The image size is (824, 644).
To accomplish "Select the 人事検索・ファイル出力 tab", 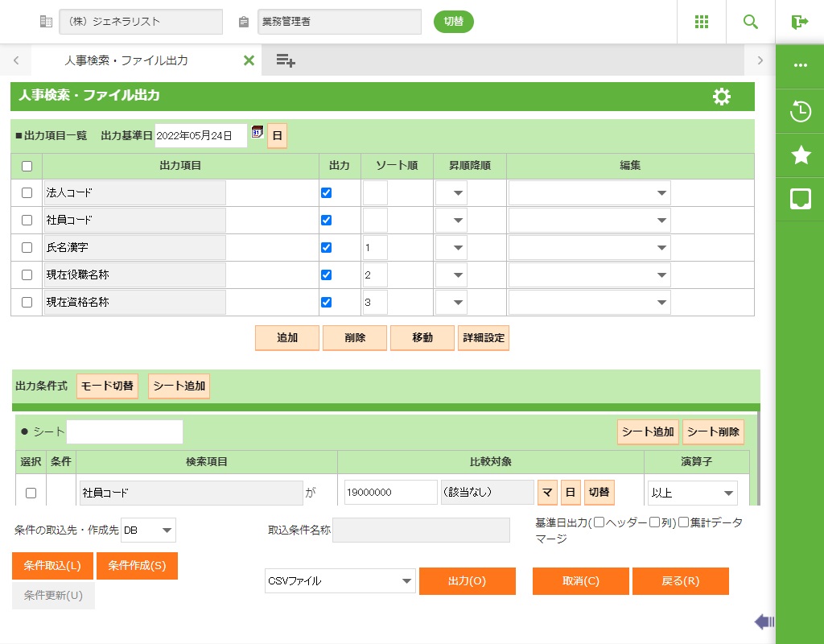I will (x=126, y=60).
